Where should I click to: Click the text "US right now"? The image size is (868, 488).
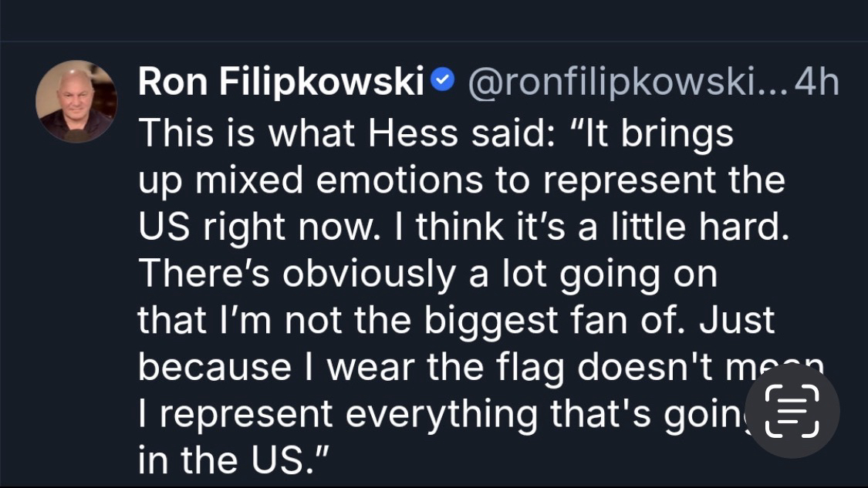pyautogui.click(x=245, y=228)
